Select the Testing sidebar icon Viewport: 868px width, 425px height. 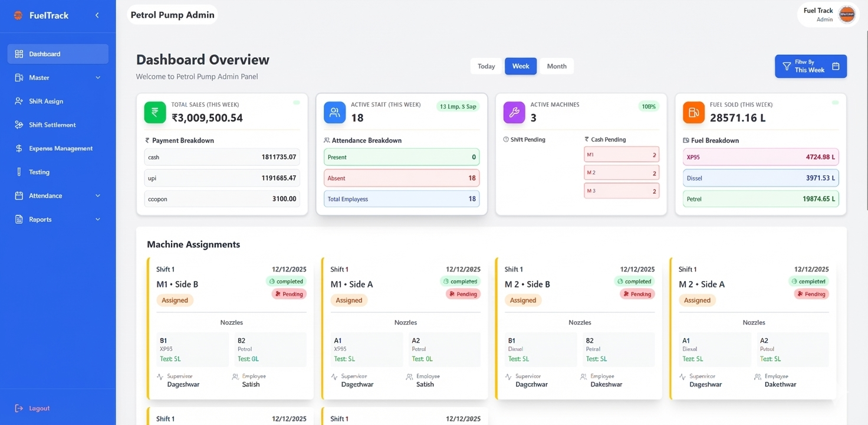pos(19,172)
